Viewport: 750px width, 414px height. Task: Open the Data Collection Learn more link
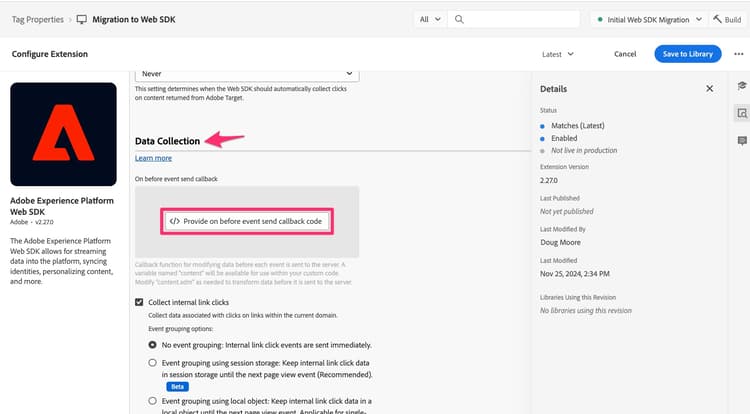153,158
